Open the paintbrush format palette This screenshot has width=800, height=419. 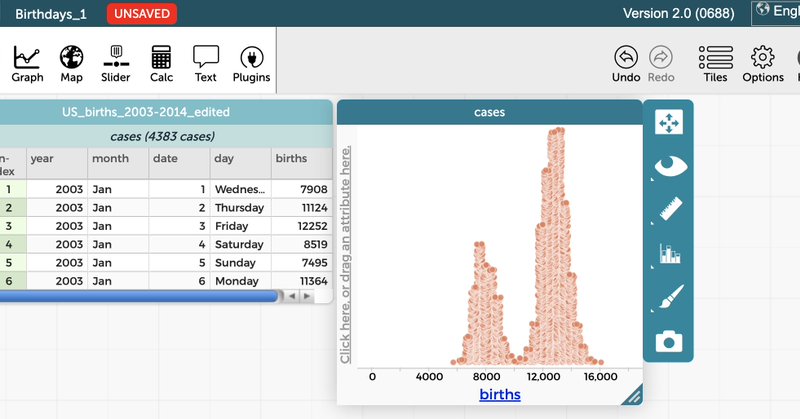(x=671, y=297)
